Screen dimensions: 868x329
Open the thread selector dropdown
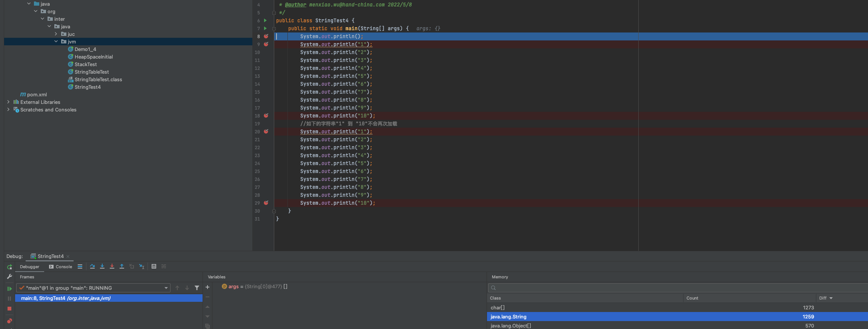tap(166, 288)
